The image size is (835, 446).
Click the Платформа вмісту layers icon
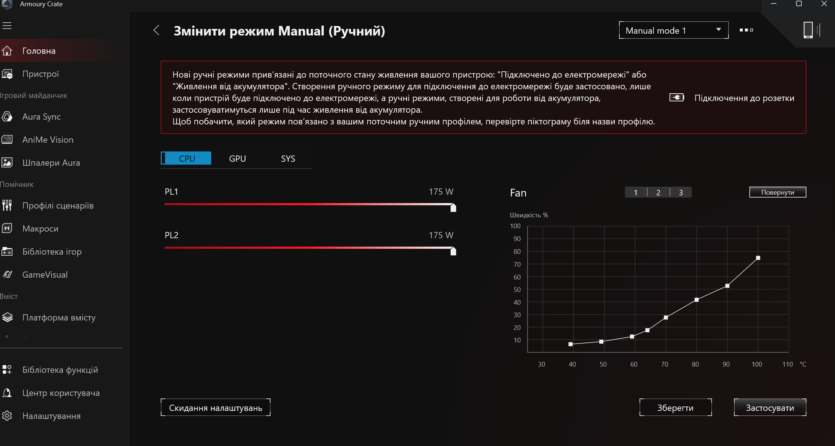click(x=7, y=317)
